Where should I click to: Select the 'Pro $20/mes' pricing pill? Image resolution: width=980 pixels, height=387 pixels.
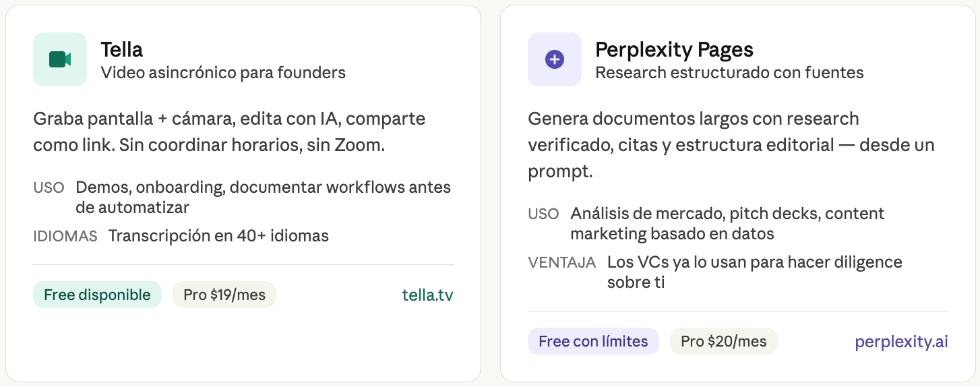click(x=723, y=341)
